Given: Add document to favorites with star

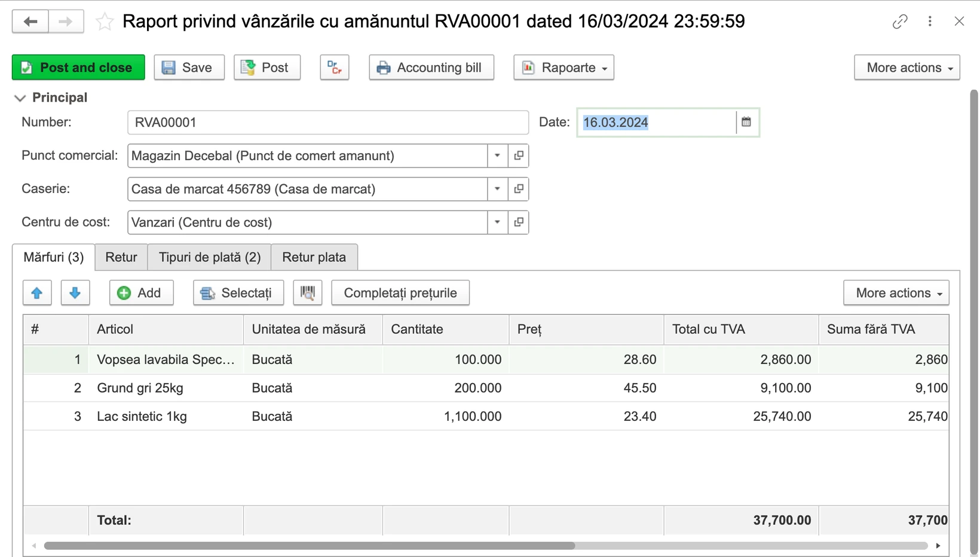Looking at the screenshot, I should [105, 22].
